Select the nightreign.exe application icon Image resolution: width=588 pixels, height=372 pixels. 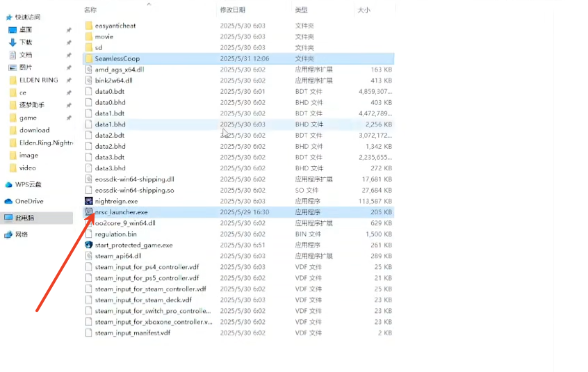[x=88, y=201]
